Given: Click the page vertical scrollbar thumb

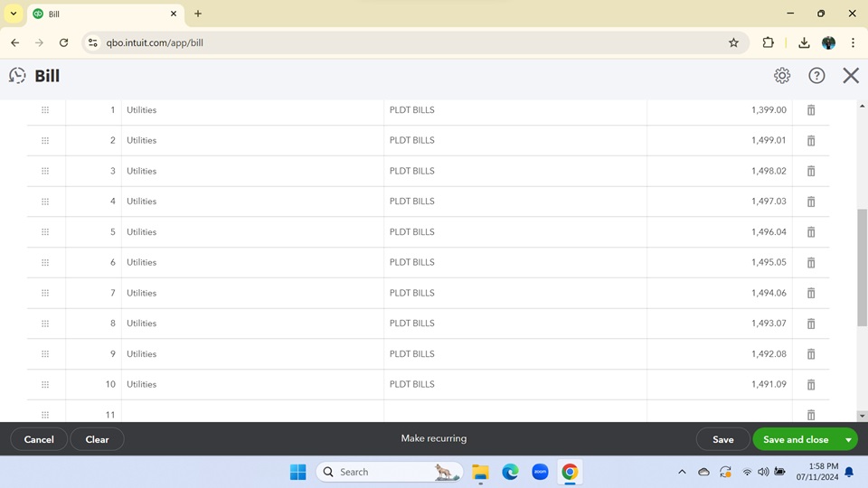Looking at the screenshot, I should tap(862, 267).
